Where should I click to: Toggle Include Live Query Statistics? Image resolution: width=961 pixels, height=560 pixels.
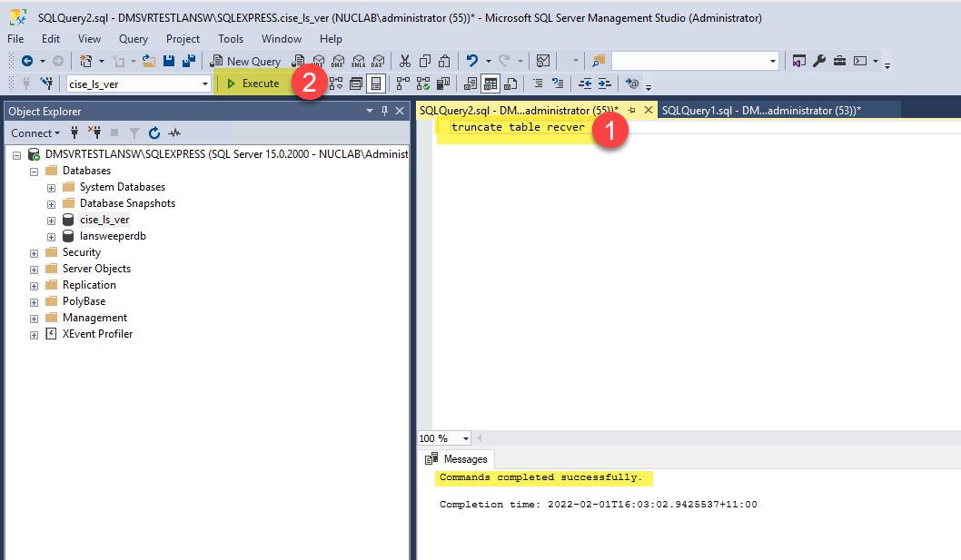[423, 84]
